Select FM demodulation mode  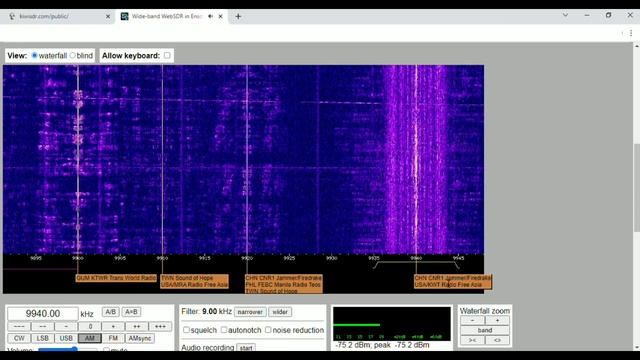[113, 338]
